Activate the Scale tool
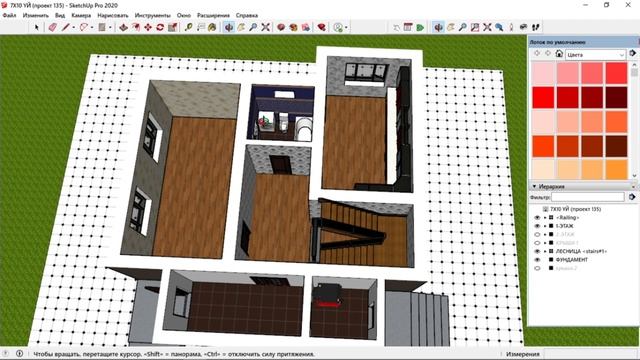This screenshot has height=360, width=640. point(172,27)
